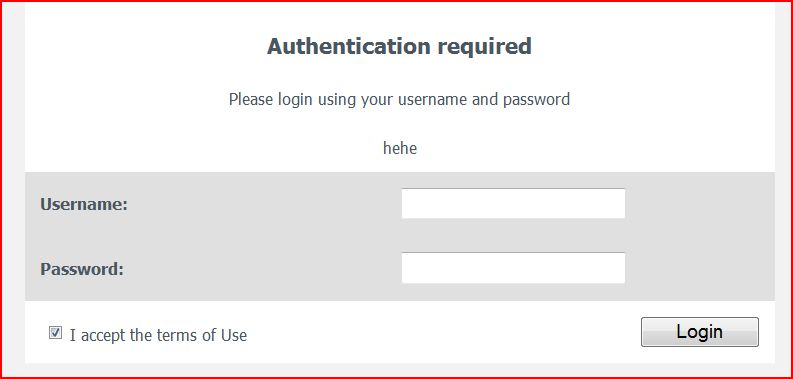Click the Login button

point(699,332)
